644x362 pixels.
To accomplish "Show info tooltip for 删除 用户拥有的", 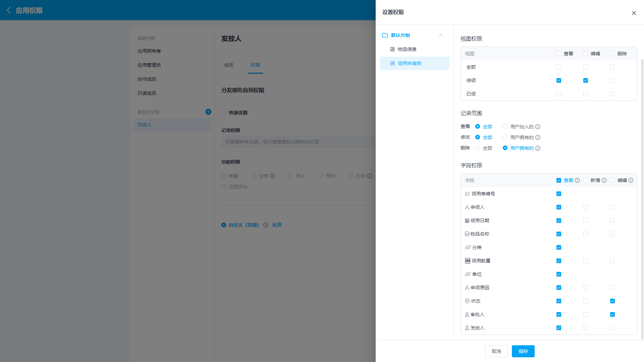I will pos(538,148).
